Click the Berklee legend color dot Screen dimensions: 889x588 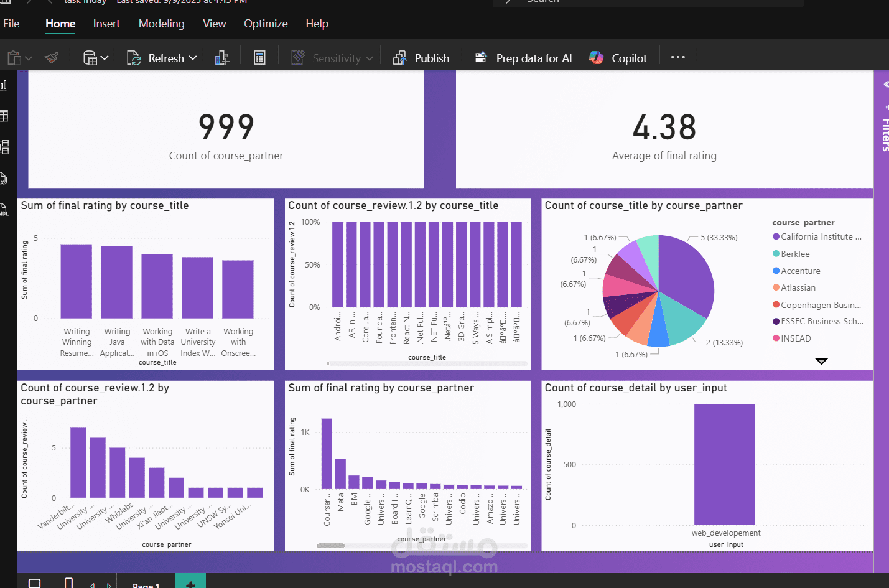coord(776,254)
